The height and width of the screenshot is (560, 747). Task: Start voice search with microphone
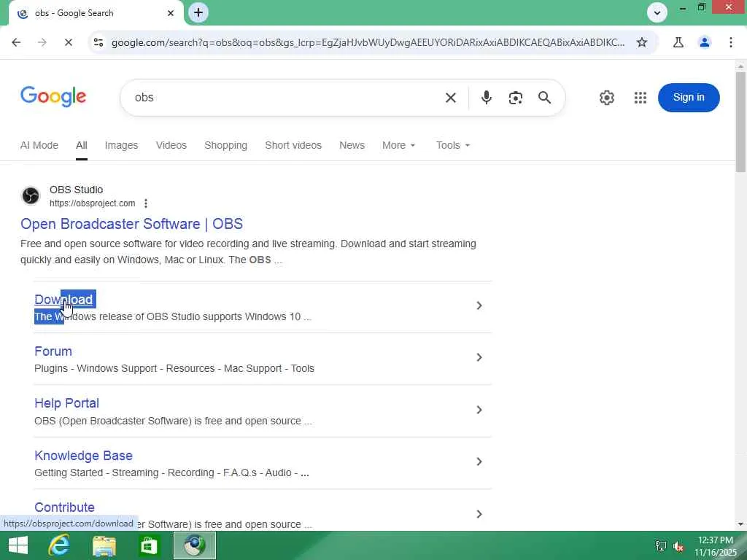pos(486,98)
